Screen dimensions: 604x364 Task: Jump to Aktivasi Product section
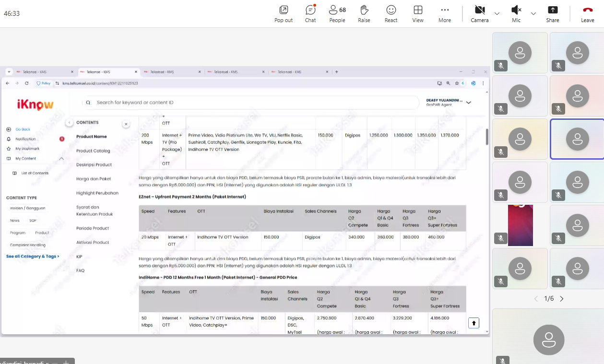(x=93, y=242)
